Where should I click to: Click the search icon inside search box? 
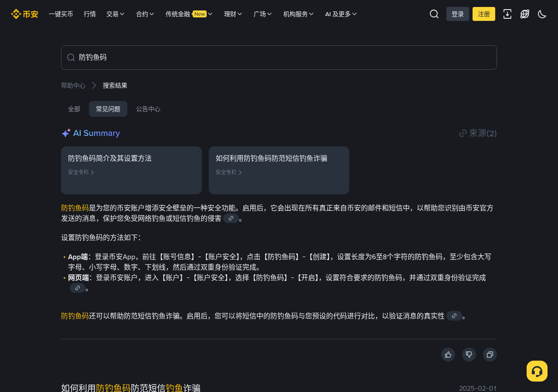coord(71,57)
